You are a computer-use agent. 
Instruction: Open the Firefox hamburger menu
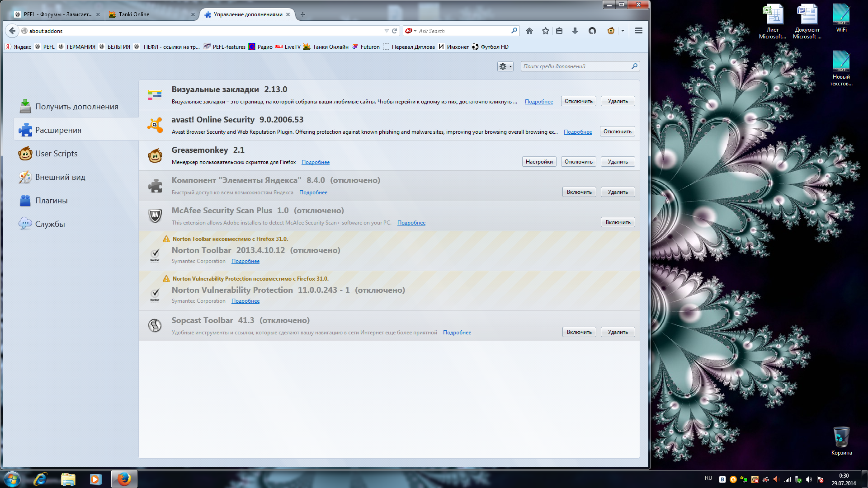639,31
